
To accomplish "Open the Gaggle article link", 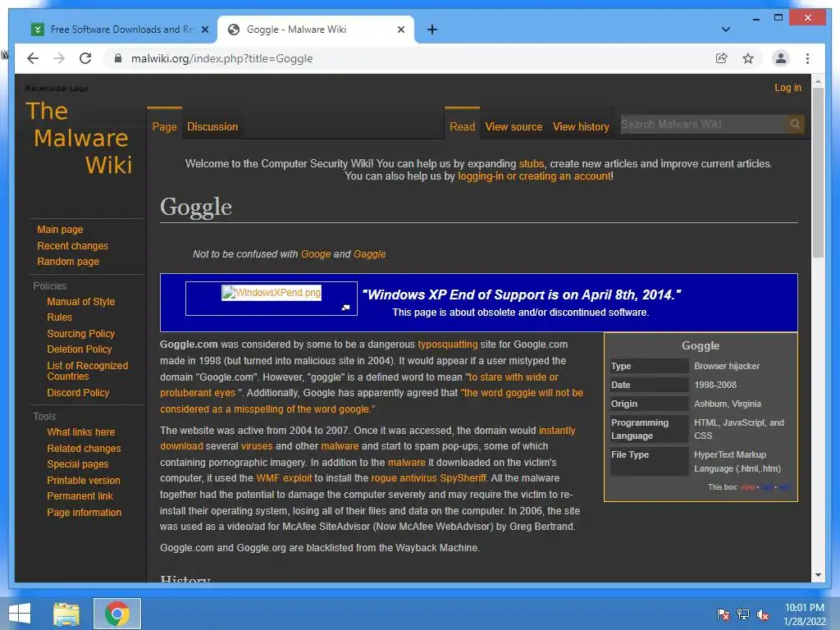I will (369, 254).
